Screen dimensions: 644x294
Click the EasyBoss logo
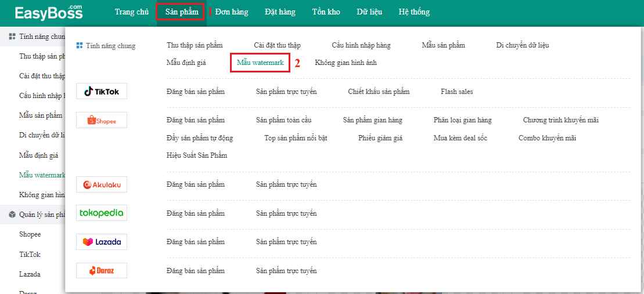point(48,12)
